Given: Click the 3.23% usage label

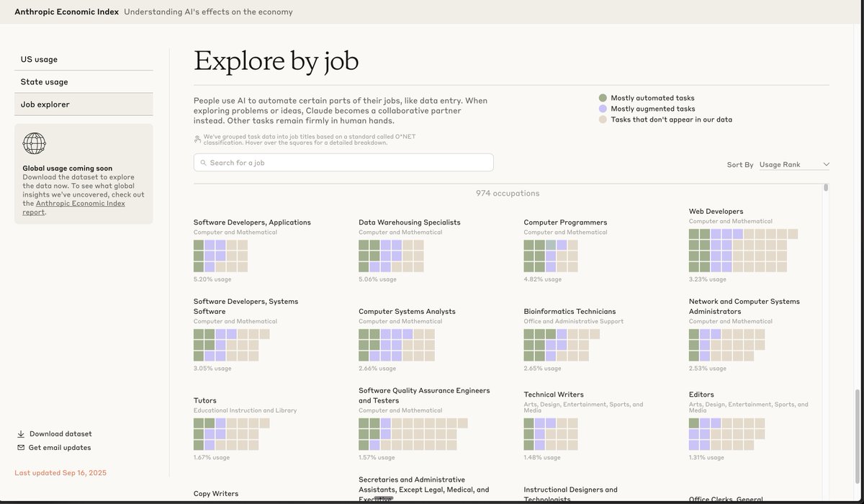Looking at the screenshot, I should pyautogui.click(x=708, y=279).
